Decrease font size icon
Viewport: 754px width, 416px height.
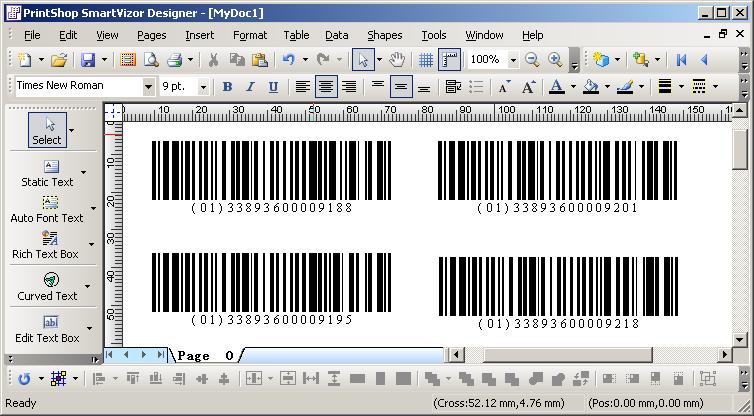pos(504,87)
